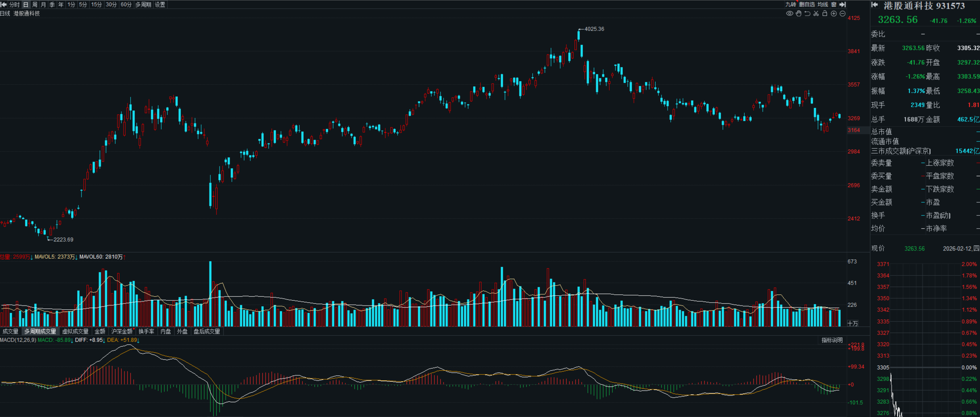Screen dimensions: 980x417
Task: Select the scissors cut tool
Action: click(816, 14)
